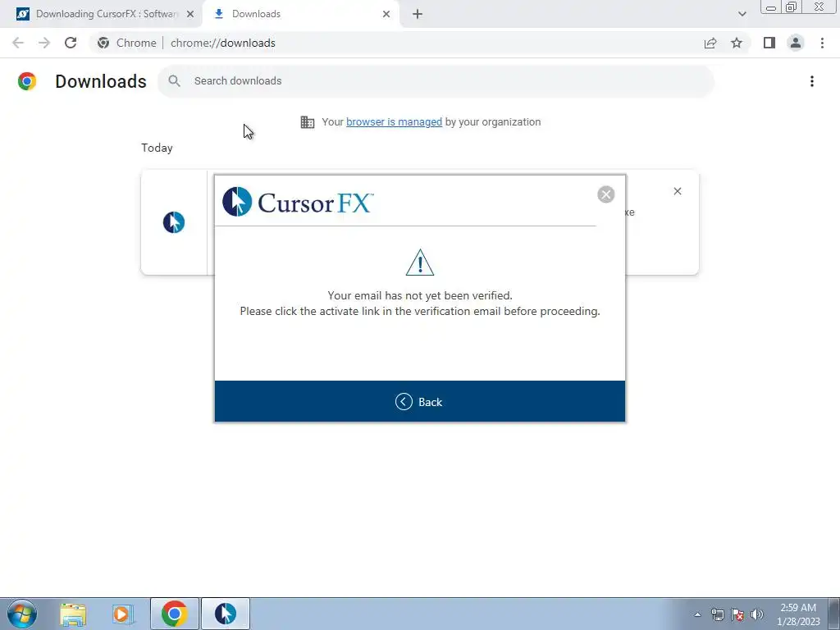Click the Chrome taskbar button
The width and height of the screenshot is (840, 630).
[x=174, y=614]
